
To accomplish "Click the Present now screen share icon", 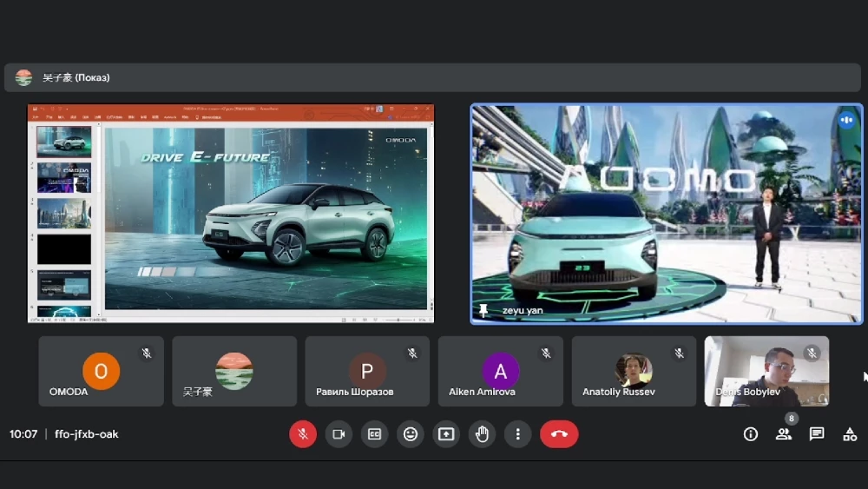I will (446, 434).
